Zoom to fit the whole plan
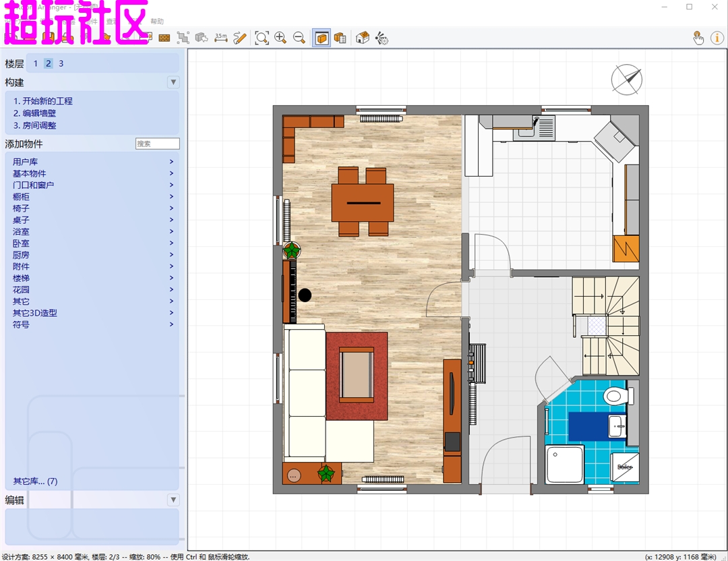Image resolution: width=728 pixels, height=561 pixels. (262, 38)
